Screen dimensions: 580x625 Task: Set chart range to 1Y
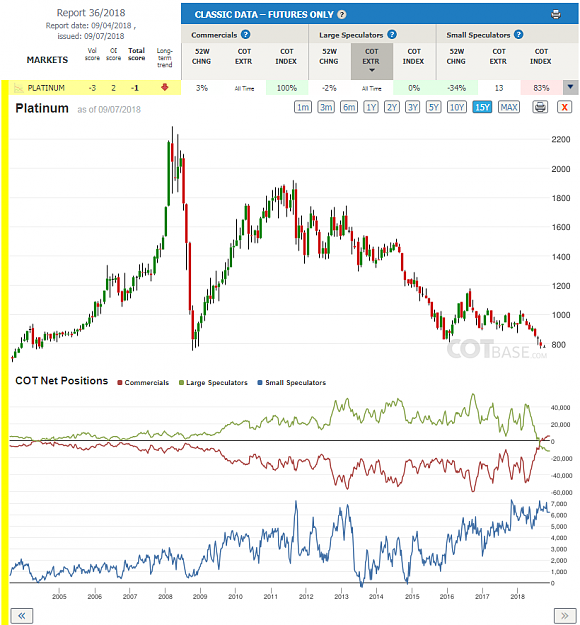click(x=371, y=107)
